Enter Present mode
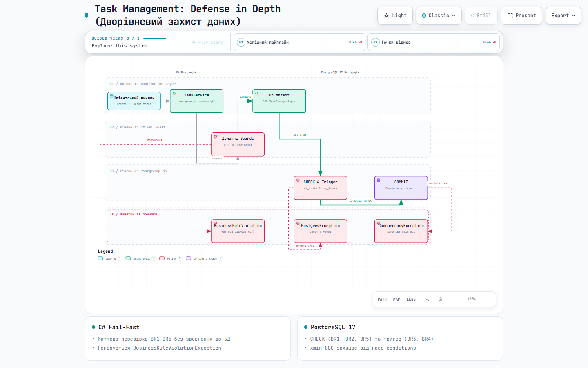The image size is (588, 368). (521, 16)
